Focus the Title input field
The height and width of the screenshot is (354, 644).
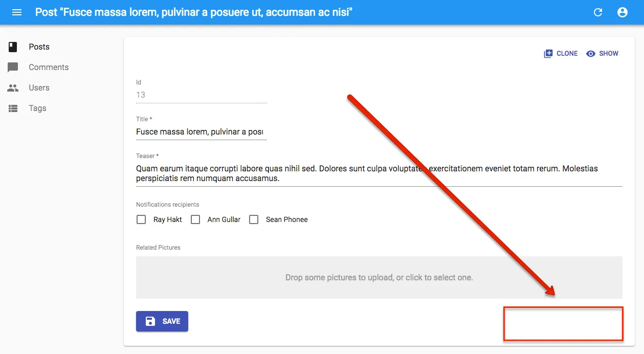(201, 132)
